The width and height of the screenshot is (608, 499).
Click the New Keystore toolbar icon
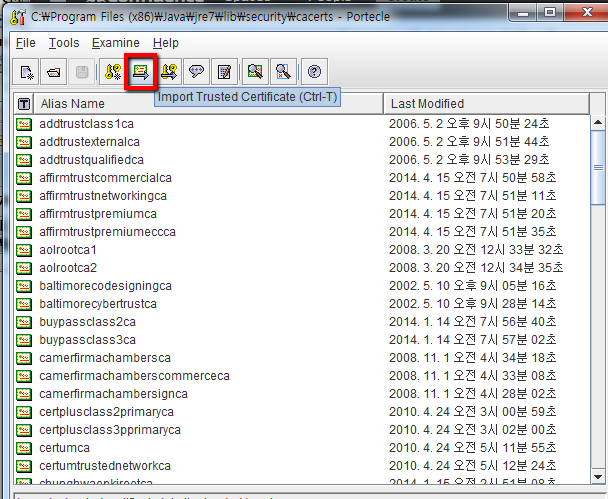tap(26, 72)
